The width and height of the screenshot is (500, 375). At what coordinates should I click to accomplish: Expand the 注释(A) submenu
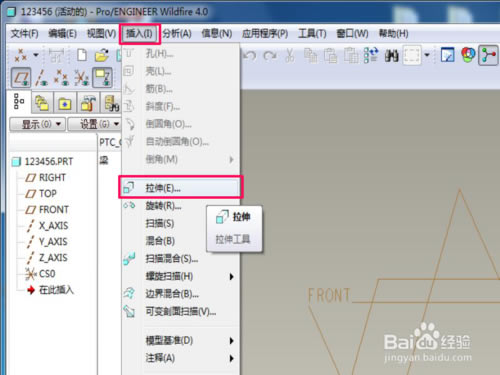pyautogui.click(x=180, y=358)
